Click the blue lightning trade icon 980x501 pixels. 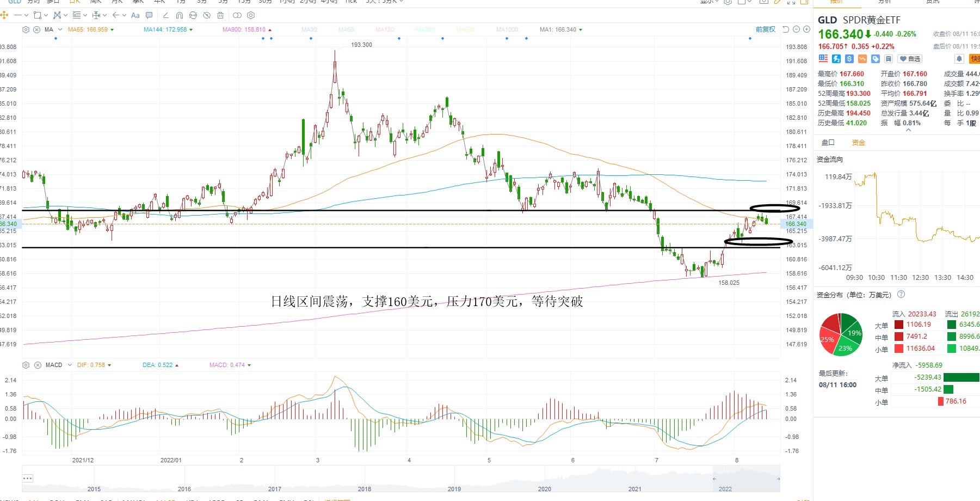pyautogui.click(x=836, y=59)
